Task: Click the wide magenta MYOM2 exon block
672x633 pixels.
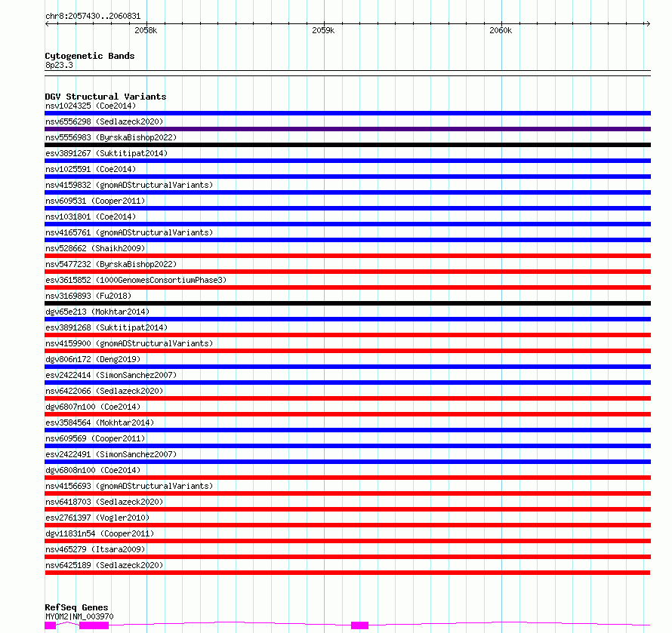Action: (94, 625)
